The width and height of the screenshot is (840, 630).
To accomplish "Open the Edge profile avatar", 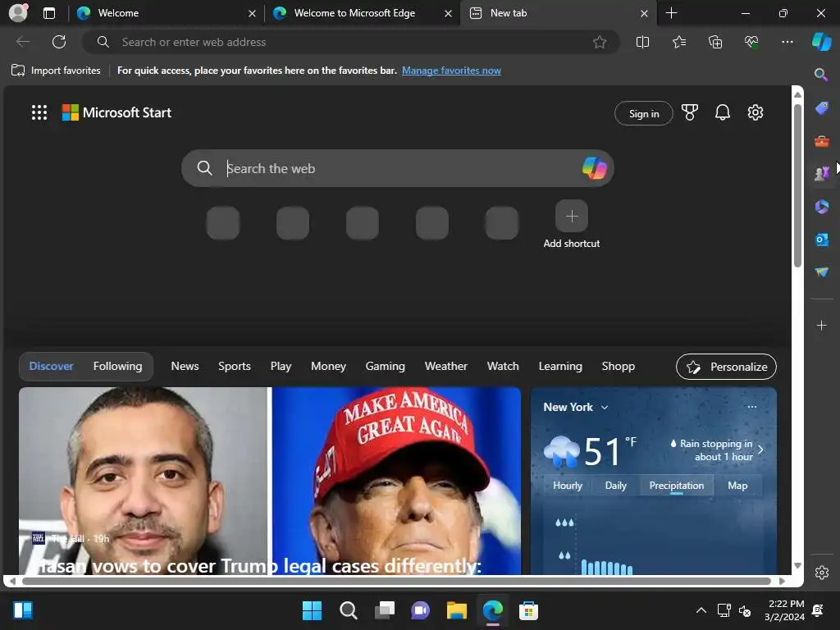I will [x=18, y=13].
